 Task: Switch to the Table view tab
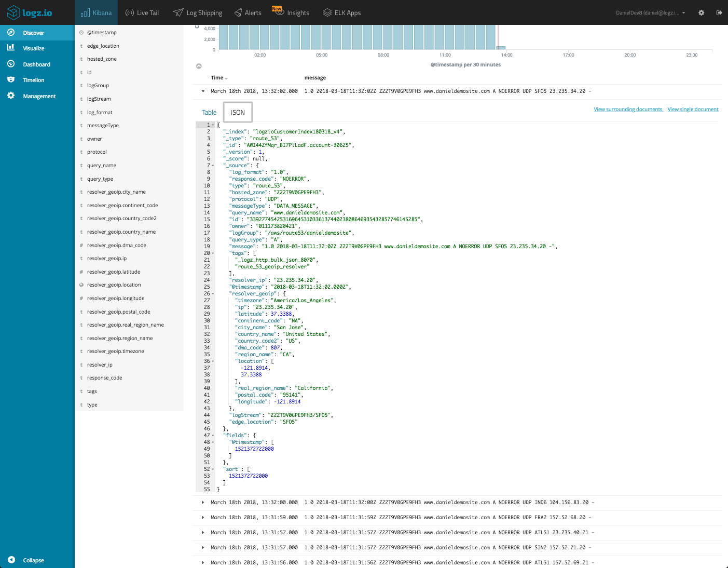click(209, 112)
